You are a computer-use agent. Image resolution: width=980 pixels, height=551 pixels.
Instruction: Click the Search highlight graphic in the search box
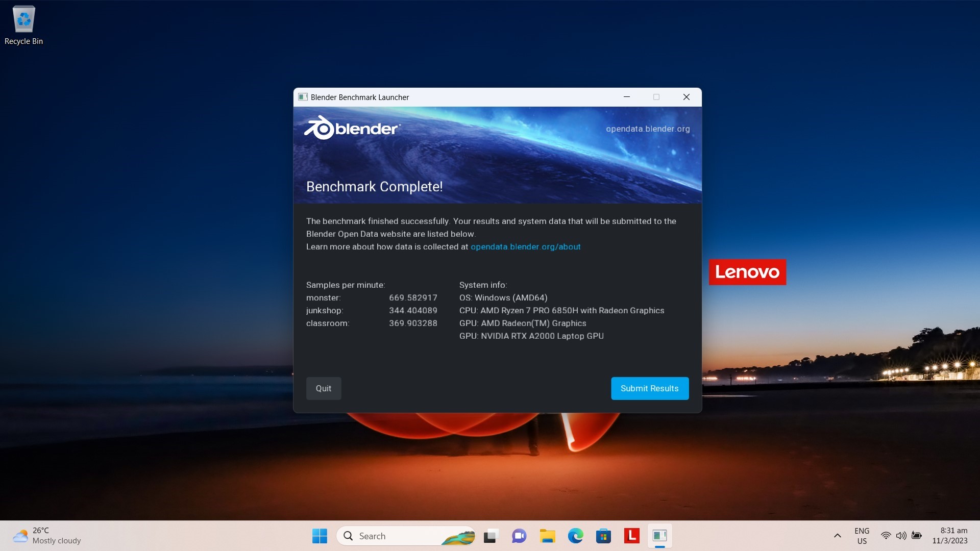point(458,537)
